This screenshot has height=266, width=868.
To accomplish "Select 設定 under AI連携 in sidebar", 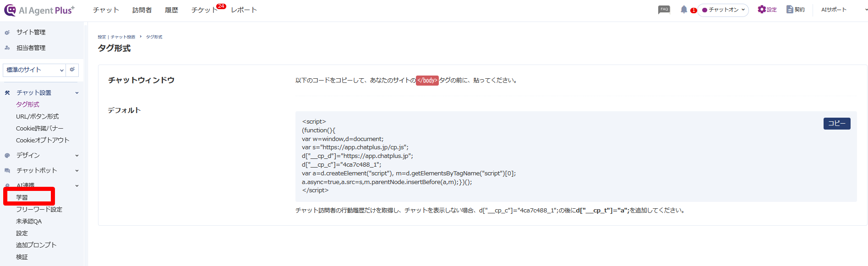I will (22, 233).
